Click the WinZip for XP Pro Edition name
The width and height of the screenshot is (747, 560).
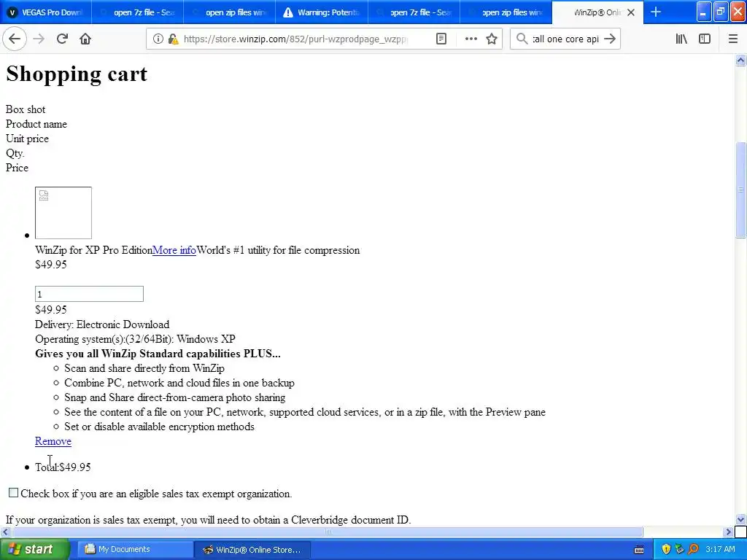pos(93,250)
